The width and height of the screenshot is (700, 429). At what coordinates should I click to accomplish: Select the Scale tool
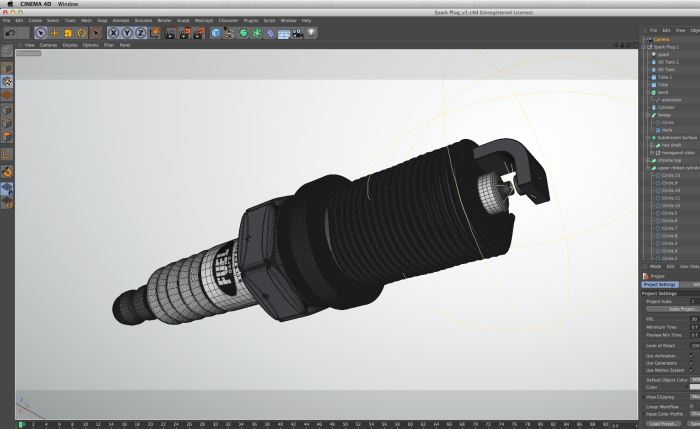pos(68,33)
